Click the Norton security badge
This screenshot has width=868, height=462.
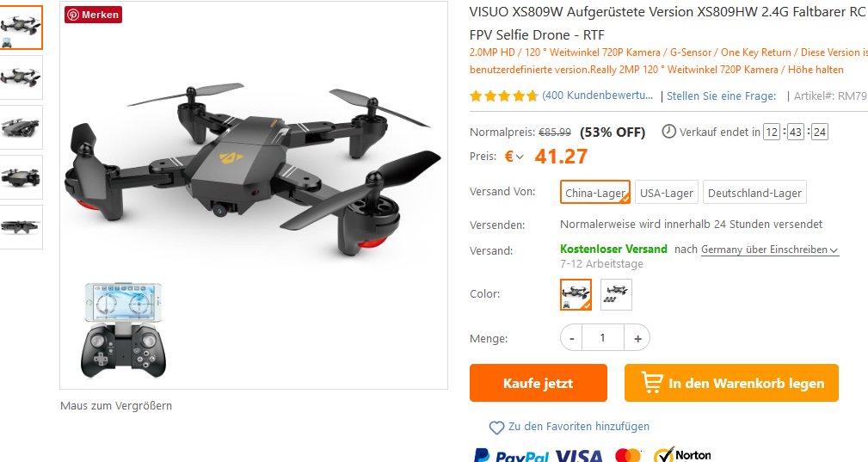pyautogui.click(x=682, y=455)
